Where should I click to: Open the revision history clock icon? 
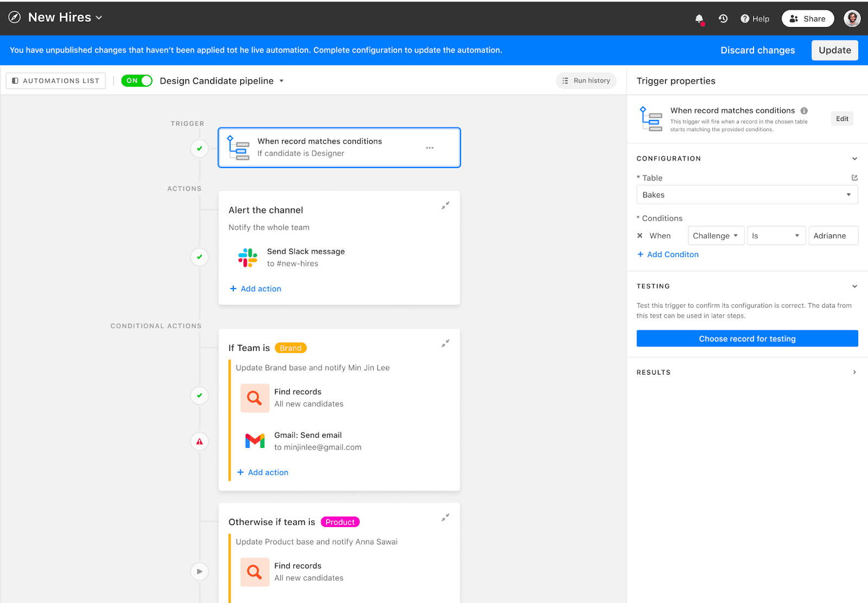(x=723, y=18)
